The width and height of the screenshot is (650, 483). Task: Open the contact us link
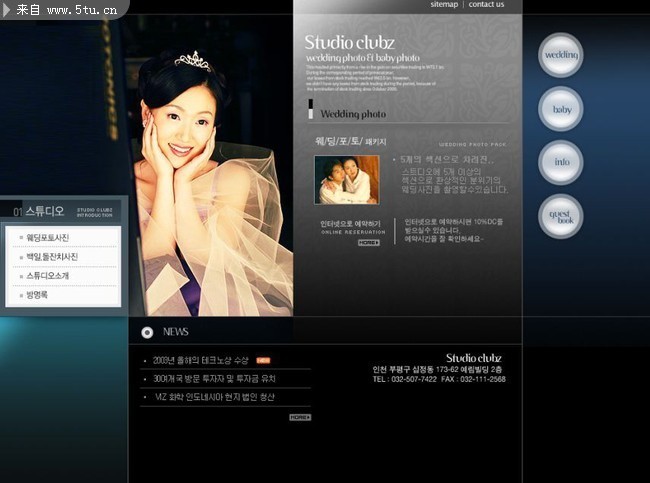point(486,5)
